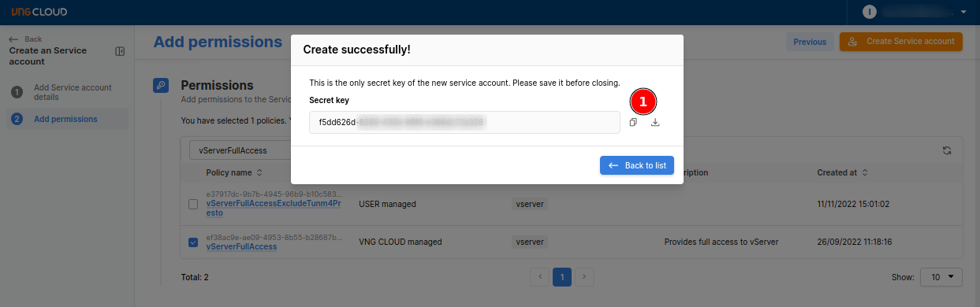Download the secret key file

[655, 123]
